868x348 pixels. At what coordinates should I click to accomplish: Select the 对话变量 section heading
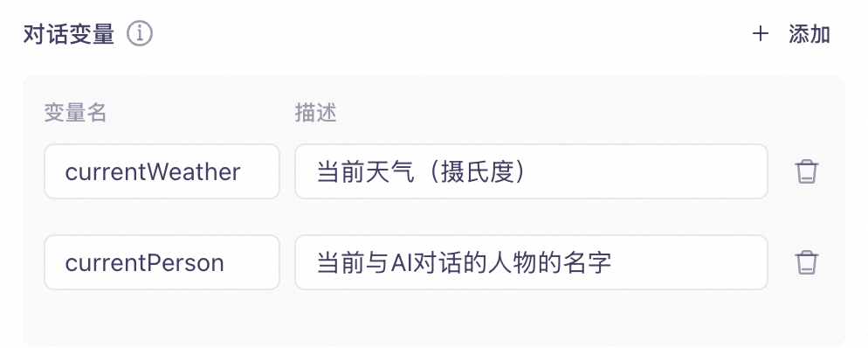(69, 34)
